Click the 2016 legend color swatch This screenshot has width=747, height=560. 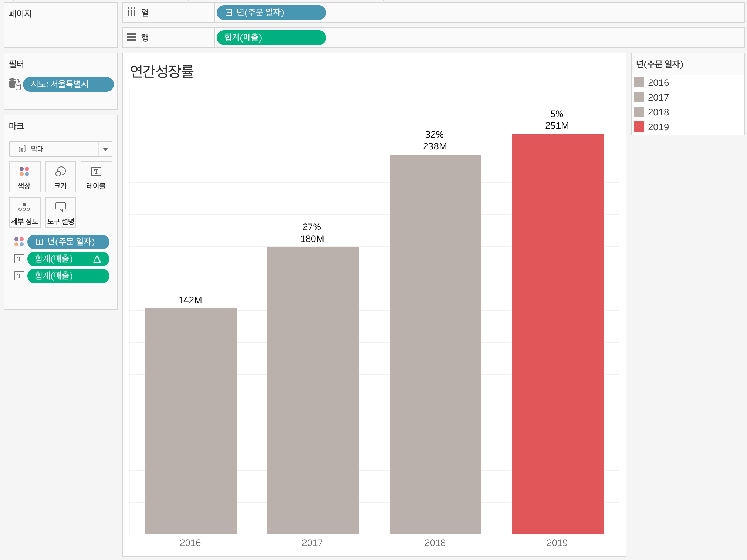tap(639, 82)
